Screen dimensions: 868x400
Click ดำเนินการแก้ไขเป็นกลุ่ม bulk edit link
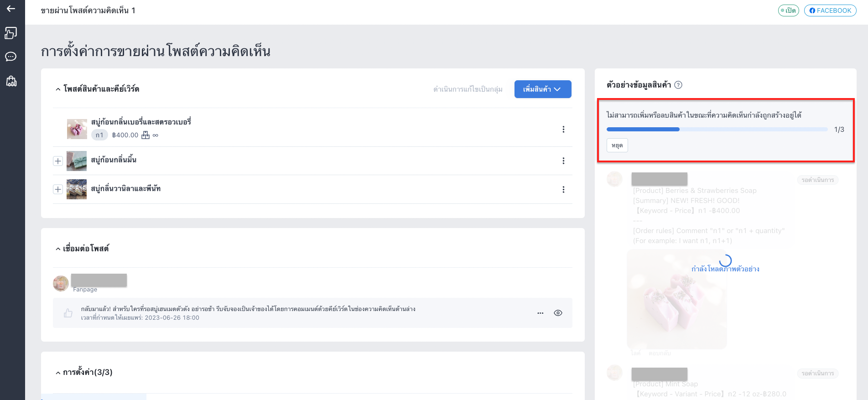click(x=468, y=89)
